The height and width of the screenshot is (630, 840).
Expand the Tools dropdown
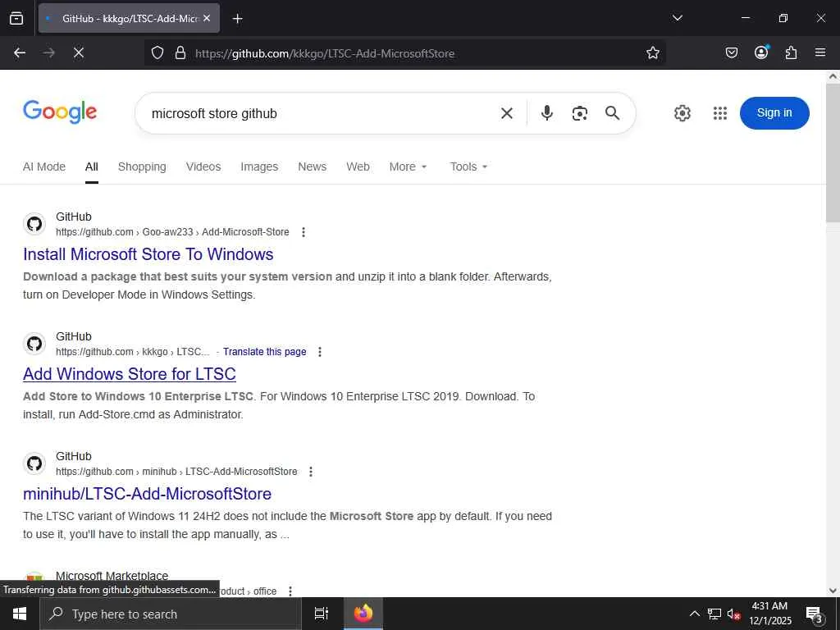pyautogui.click(x=468, y=167)
